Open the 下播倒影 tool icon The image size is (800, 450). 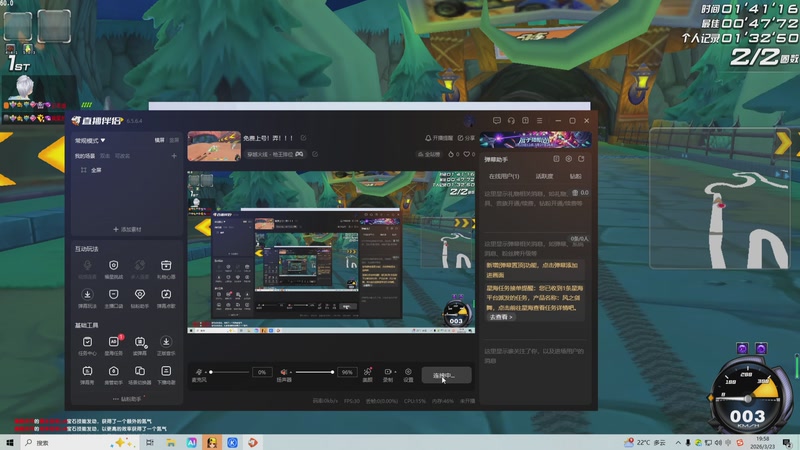166,374
